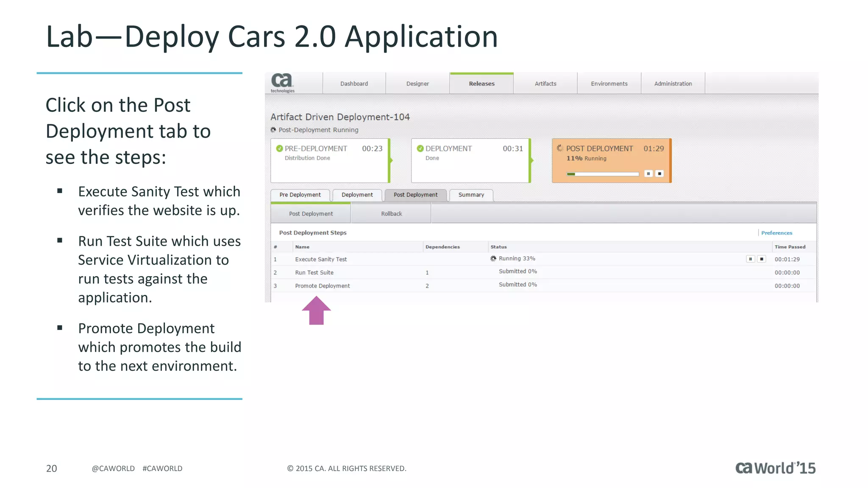Click the 00:01:29 time passed value
Viewport: 868px width, 488px height.
(x=787, y=259)
